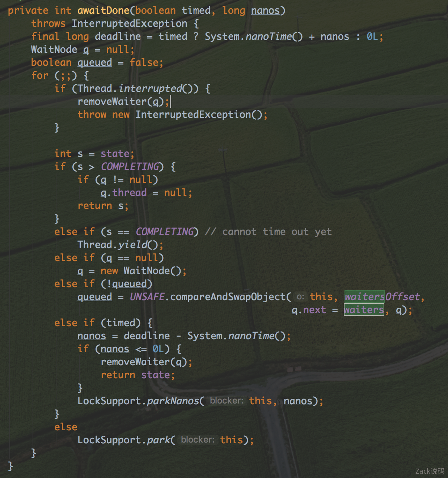The height and width of the screenshot is (478, 448).
Task: Click the 'return state;' statement
Action: point(138,375)
